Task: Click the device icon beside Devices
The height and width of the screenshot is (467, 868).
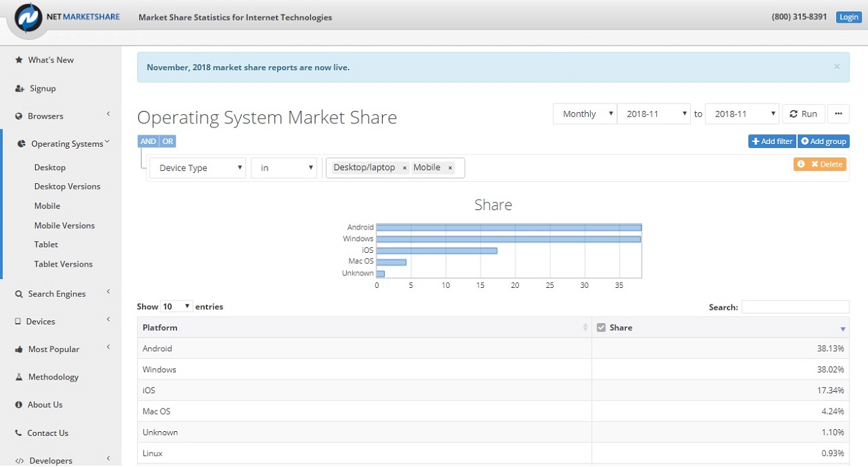Action: 18,322
